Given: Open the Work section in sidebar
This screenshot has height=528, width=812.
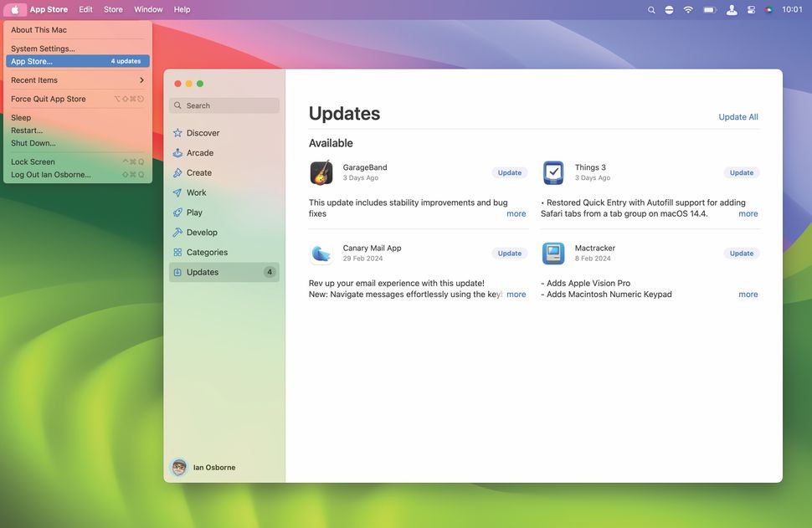Looking at the screenshot, I should (224, 192).
